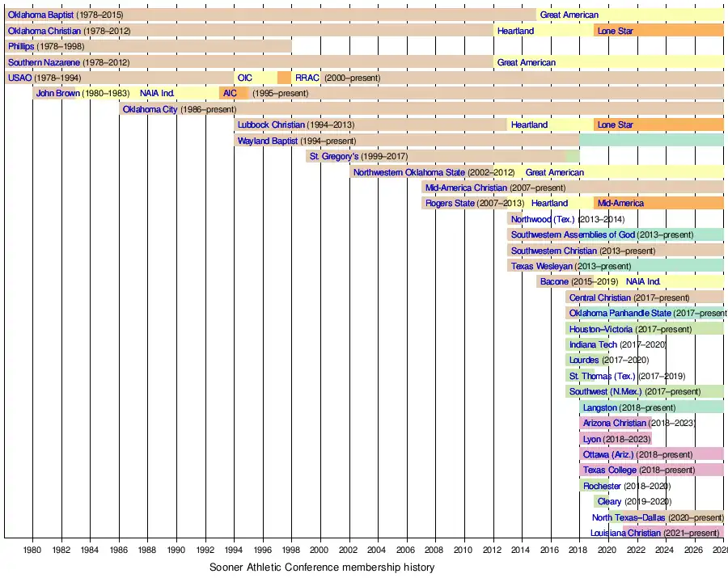Image resolution: width=728 pixels, height=578 pixels.
Task: Click the Wayland Baptist link
Action: 267,141
